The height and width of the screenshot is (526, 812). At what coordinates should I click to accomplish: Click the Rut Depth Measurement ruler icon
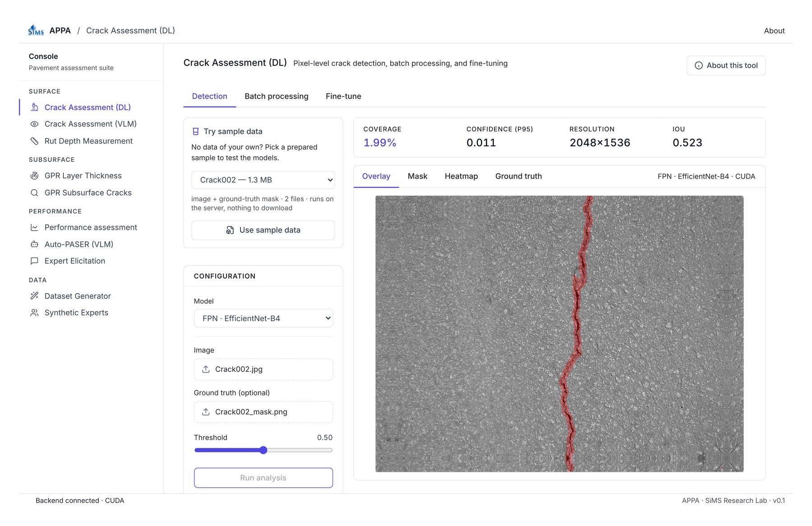(x=34, y=141)
